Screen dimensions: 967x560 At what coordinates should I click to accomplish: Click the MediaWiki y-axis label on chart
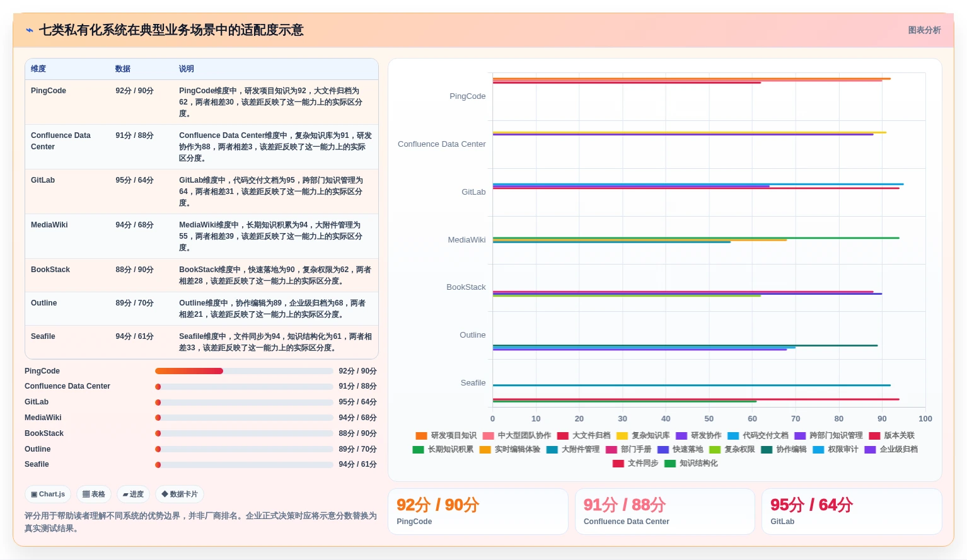(466, 240)
